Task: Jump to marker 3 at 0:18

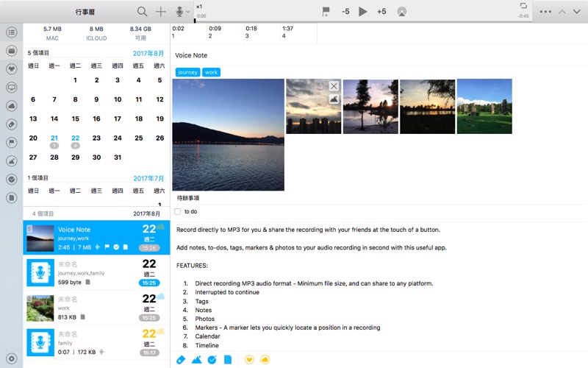Action: (x=262, y=32)
